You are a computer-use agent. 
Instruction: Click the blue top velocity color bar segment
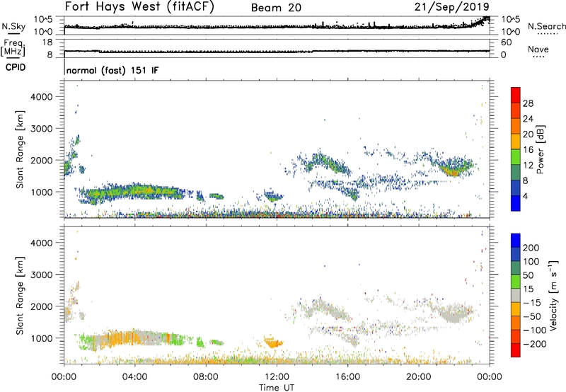[516, 241]
